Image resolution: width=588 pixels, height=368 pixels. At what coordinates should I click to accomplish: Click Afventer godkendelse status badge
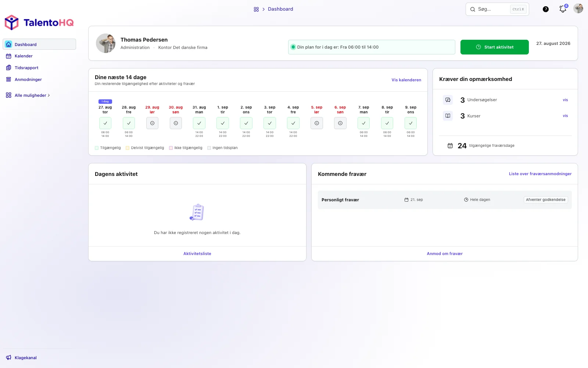click(546, 200)
